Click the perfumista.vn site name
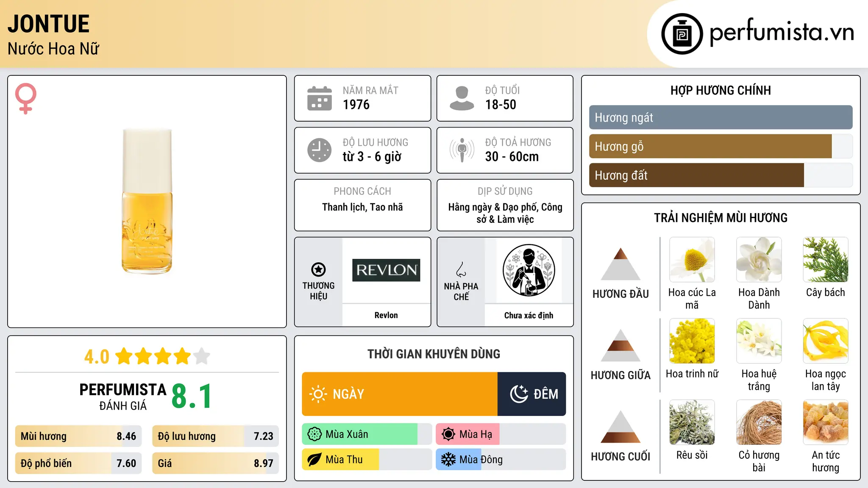 [782, 32]
